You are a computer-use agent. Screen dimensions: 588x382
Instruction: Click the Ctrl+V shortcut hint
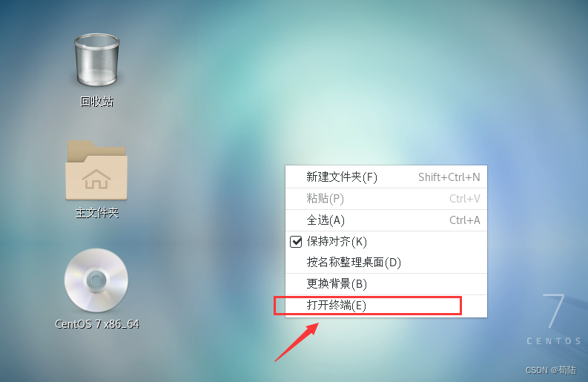[x=465, y=199]
